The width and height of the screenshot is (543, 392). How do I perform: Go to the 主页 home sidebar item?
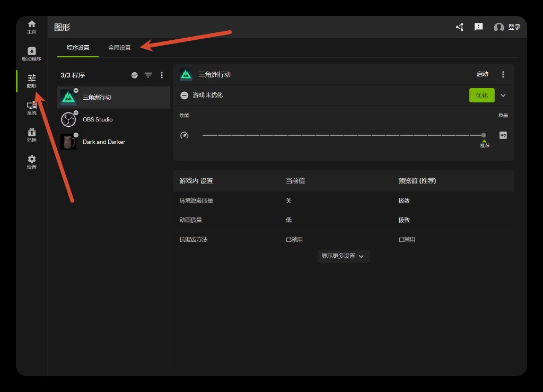(x=31, y=27)
